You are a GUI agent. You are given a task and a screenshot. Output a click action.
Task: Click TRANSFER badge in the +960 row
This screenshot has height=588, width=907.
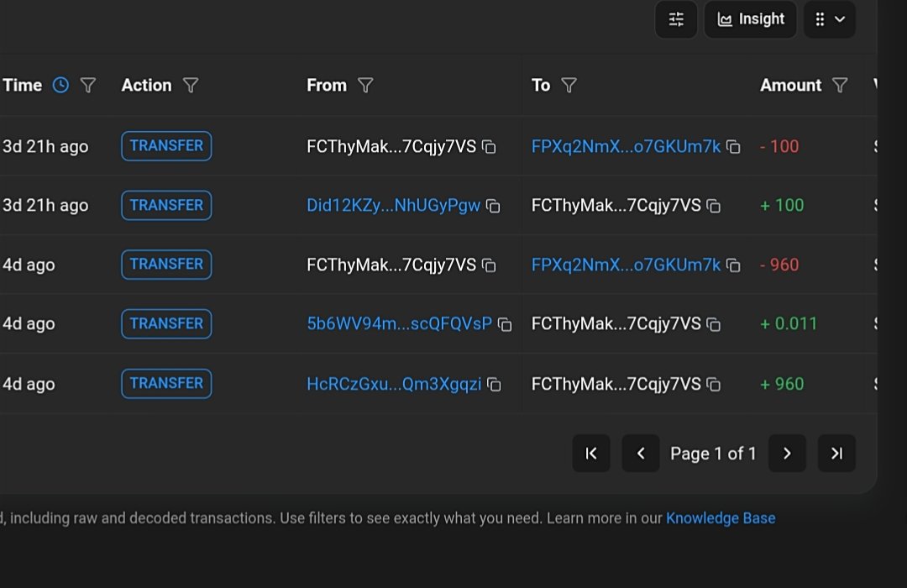click(166, 384)
